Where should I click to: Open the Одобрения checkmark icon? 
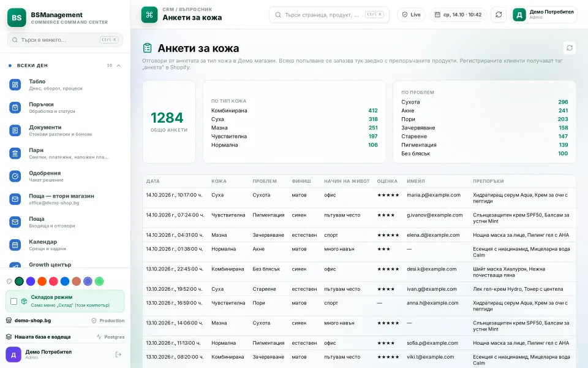click(15, 176)
